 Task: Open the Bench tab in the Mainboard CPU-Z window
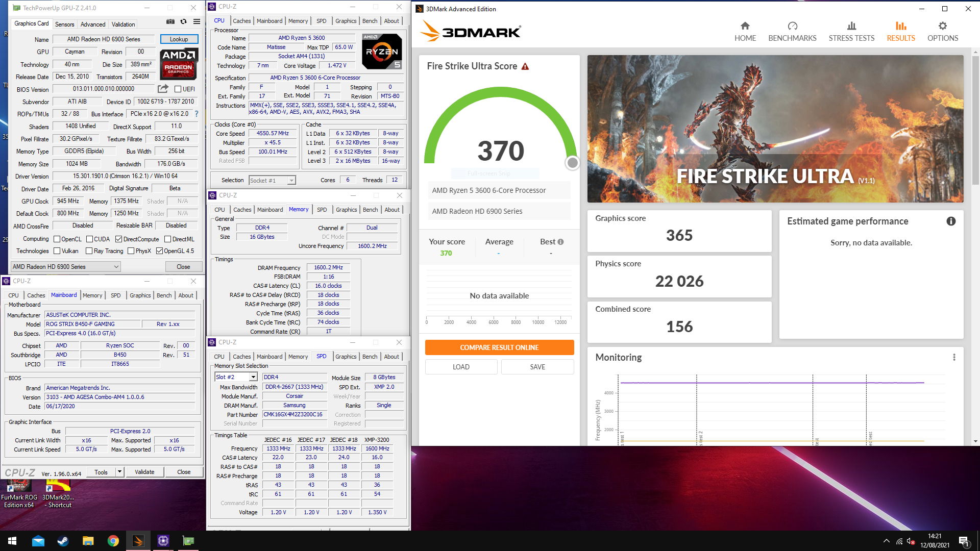point(164,295)
